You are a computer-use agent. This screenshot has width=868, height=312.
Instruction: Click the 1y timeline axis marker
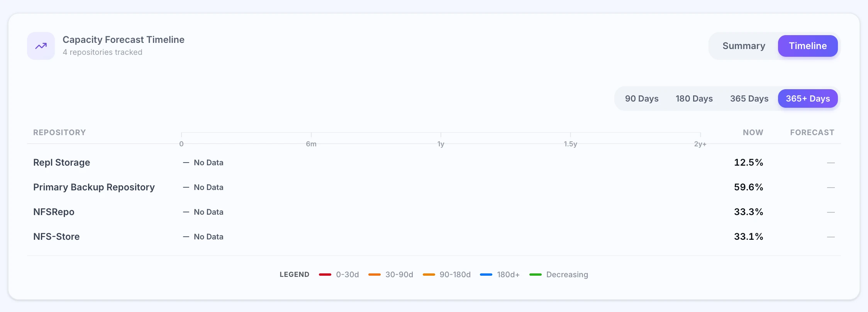pyautogui.click(x=441, y=144)
